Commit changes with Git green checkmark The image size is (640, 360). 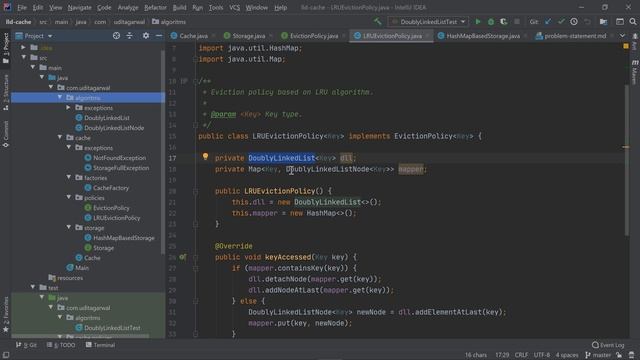[x=561, y=22]
